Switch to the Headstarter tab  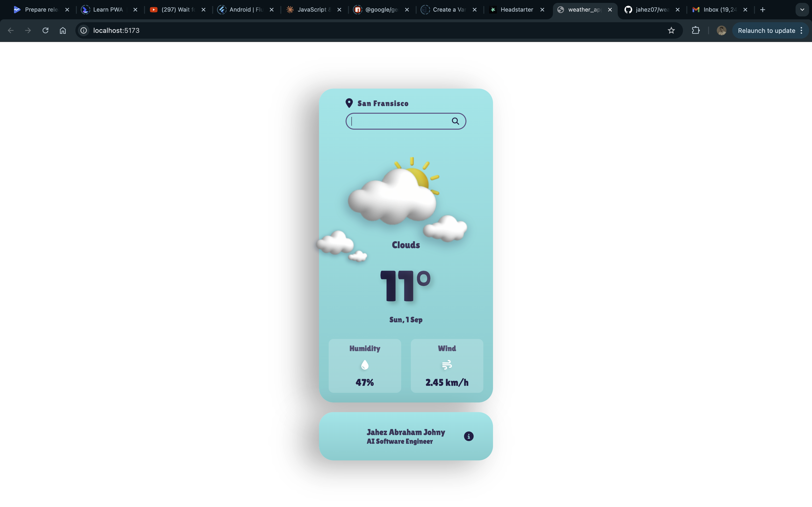point(516,10)
